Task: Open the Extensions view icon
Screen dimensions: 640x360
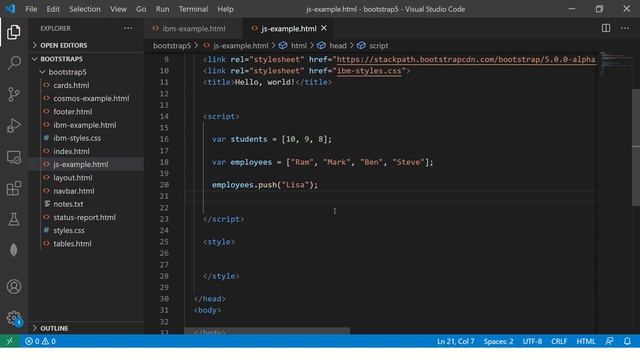Action: [x=13, y=188]
